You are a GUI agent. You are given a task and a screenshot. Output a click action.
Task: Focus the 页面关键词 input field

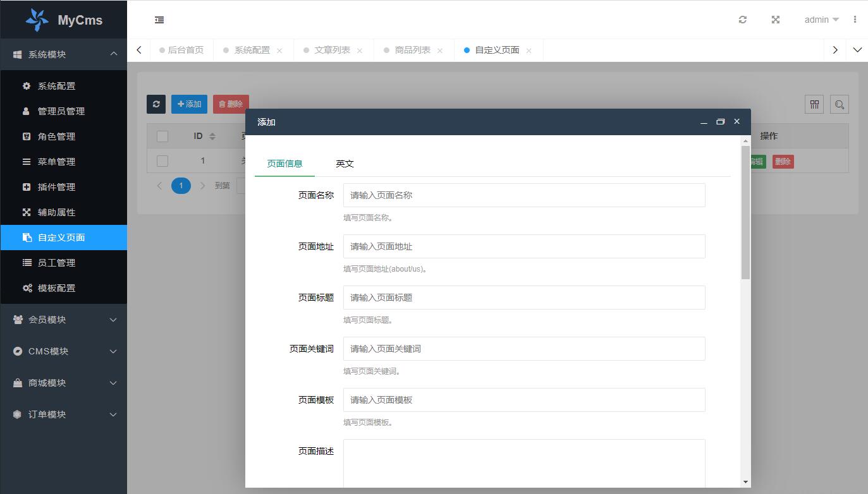click(524, 349)
